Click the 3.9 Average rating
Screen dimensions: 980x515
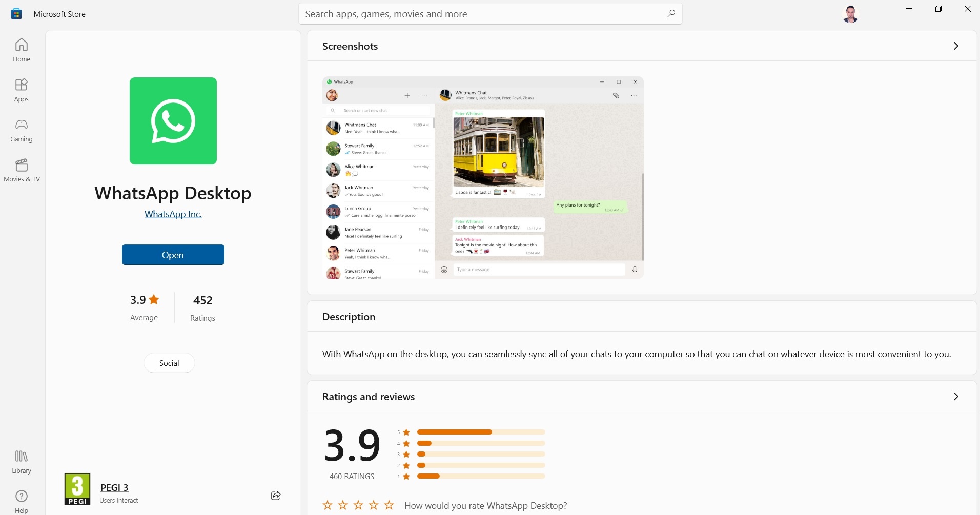144,307
